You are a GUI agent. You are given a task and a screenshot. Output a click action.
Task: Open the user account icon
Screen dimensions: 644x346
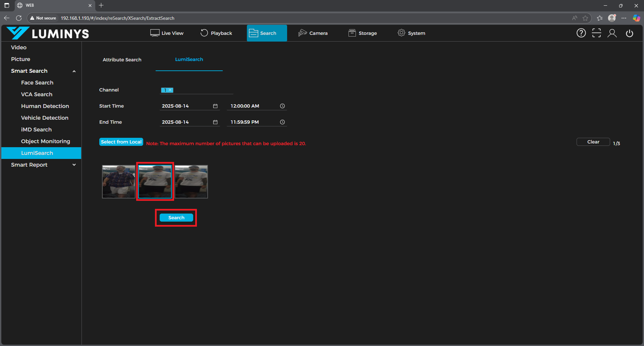(612, 33)
